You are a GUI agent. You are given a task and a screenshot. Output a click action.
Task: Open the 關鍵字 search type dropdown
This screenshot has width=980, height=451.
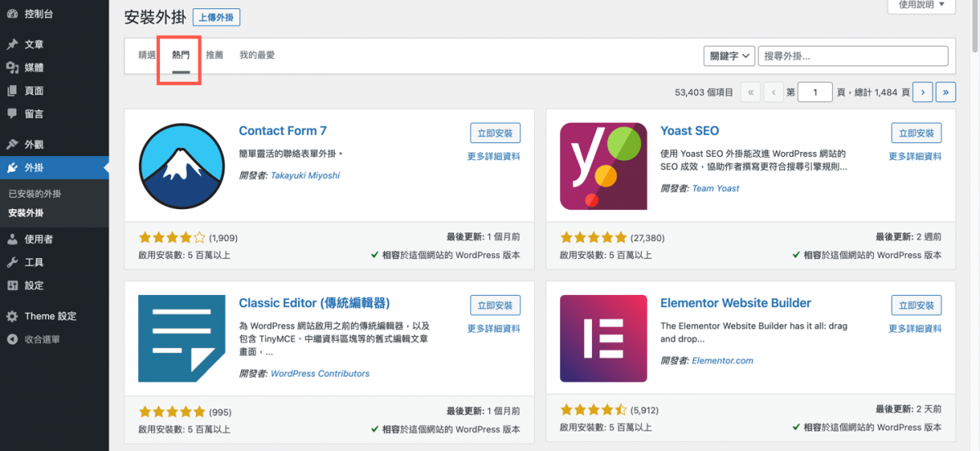click(729, 56)
